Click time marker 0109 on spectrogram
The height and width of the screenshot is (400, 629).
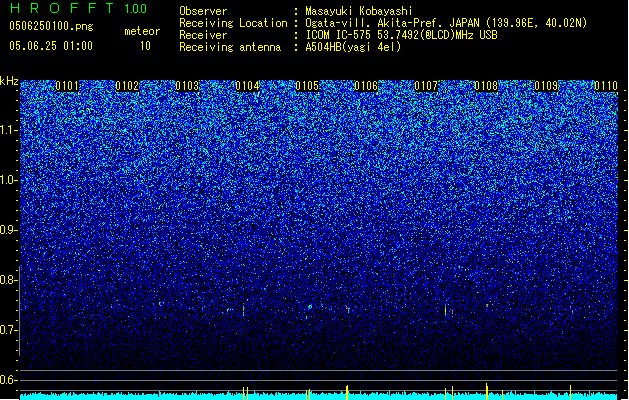(x=546, y=86)
